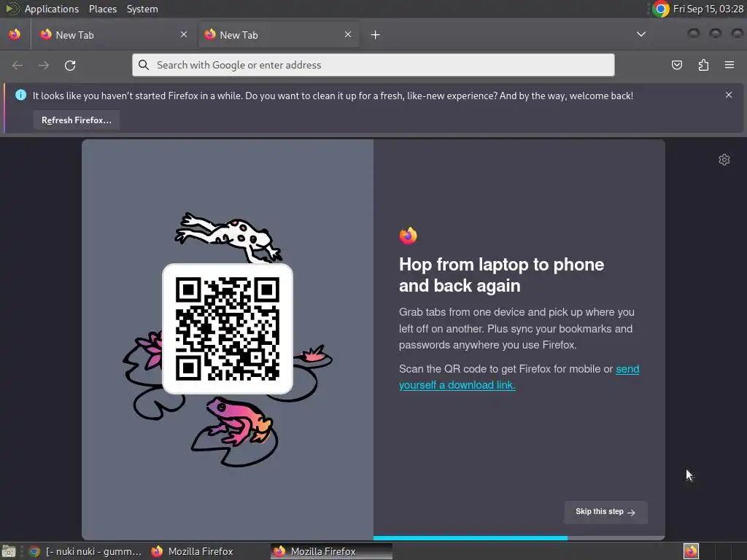Switch to the second New Tab
The height and width of the screenshot is (560, 747).
pos(279,35)
